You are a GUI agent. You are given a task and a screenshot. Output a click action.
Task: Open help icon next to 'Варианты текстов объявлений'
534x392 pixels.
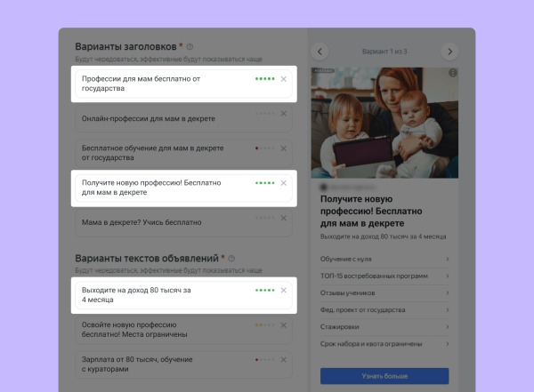(x=231, y=259)
